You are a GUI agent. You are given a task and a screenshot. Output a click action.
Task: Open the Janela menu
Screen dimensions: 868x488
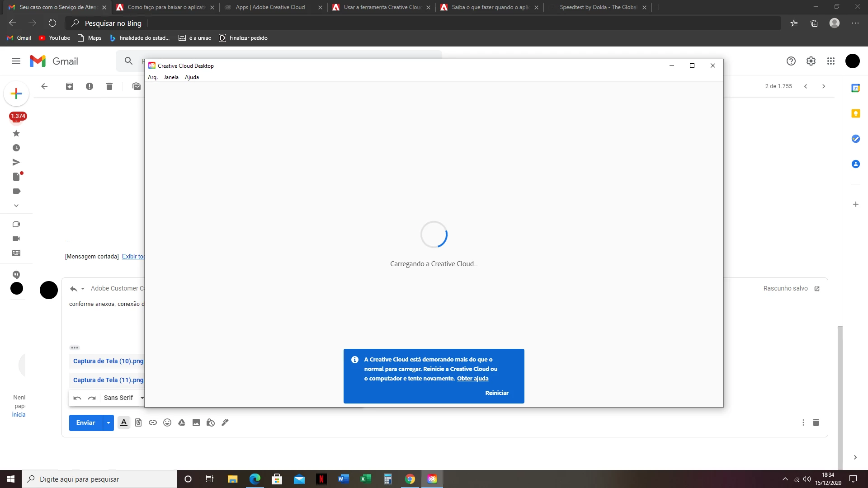[x=171, y=77]
